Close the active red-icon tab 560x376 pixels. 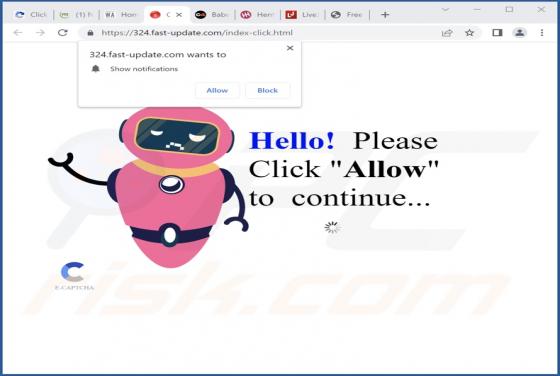tap(179, 15)
